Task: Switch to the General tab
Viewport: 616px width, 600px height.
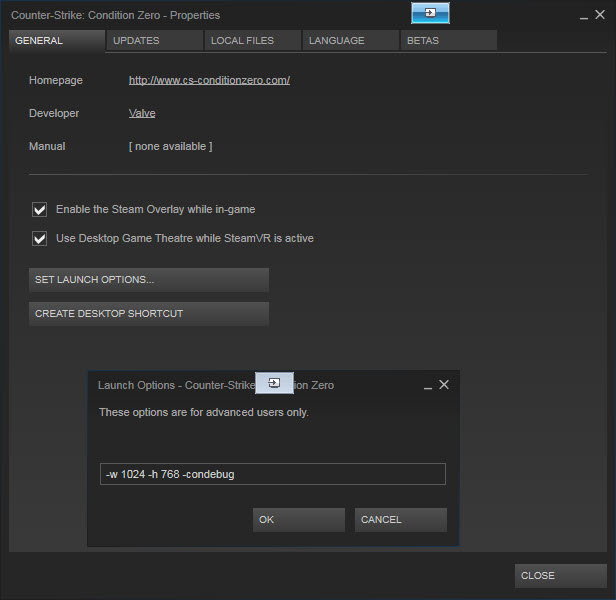Action: pos(56,41)
